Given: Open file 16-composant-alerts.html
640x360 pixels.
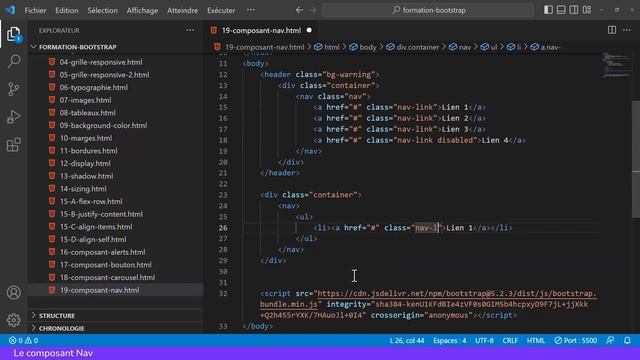Looking at the screenshot, I should pyautogui.click(x=102, y=252).
